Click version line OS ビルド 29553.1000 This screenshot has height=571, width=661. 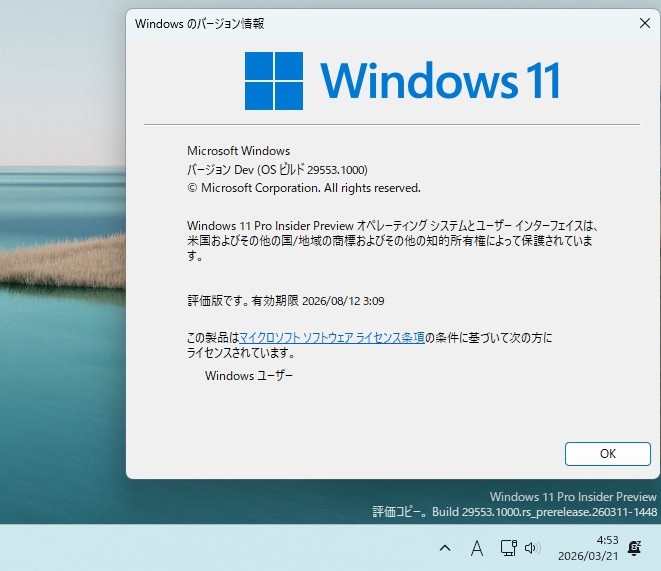277,169
